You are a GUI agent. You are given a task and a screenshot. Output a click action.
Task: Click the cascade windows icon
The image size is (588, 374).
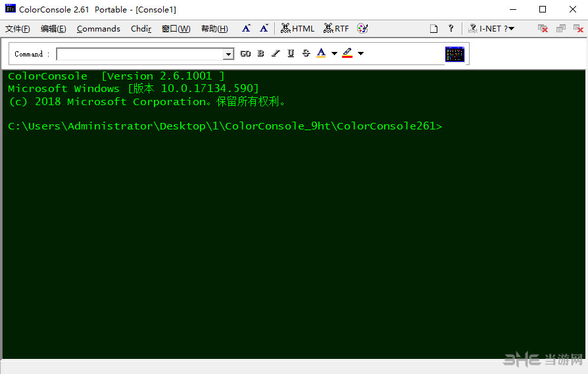pyautogui.click(x=561, y=28)
